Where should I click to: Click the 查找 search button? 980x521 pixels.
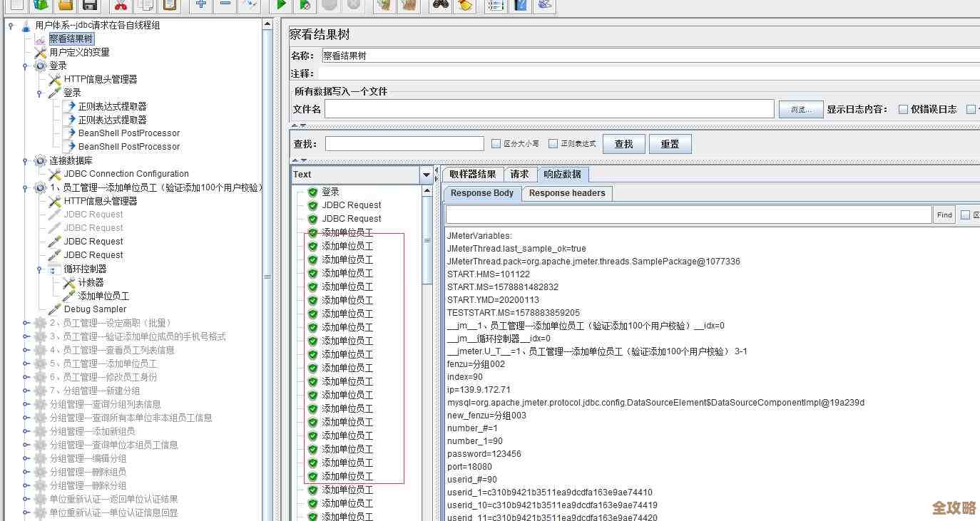click(x=623, y=143)
